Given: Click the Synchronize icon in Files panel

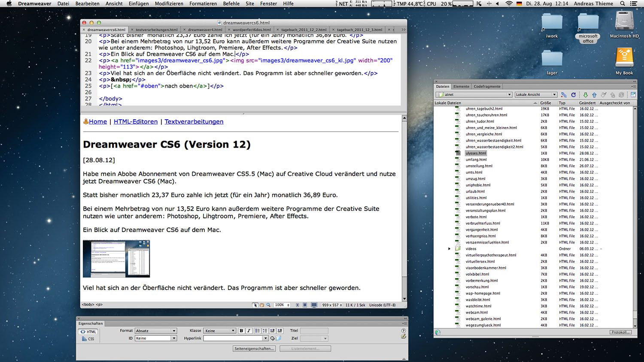Looking at the screenshot, I should coord(621,95).
